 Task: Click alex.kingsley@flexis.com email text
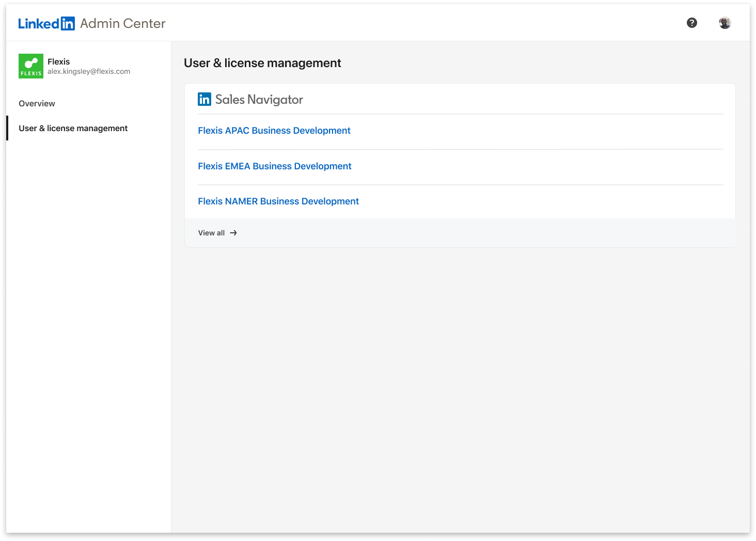89,72
